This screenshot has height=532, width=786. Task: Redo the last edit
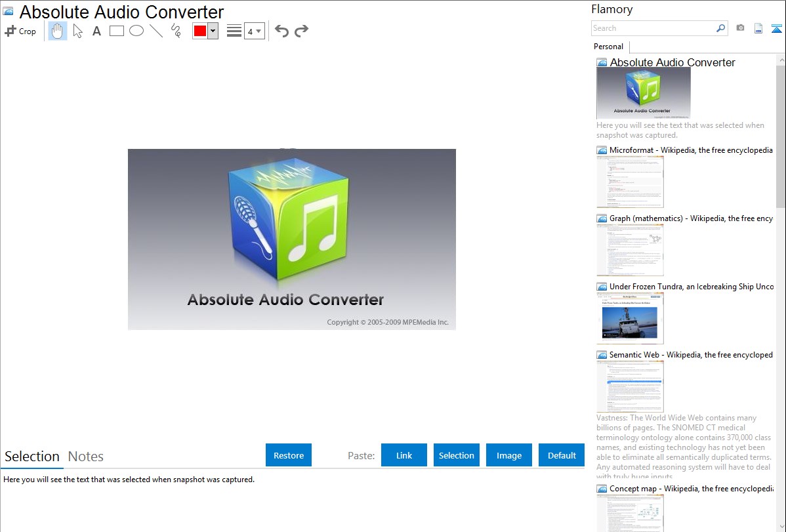pyautogui.click(x=301, y=31)
